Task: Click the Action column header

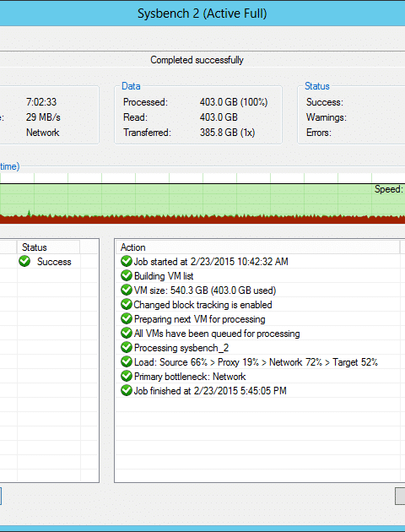Action: (258, 247)
